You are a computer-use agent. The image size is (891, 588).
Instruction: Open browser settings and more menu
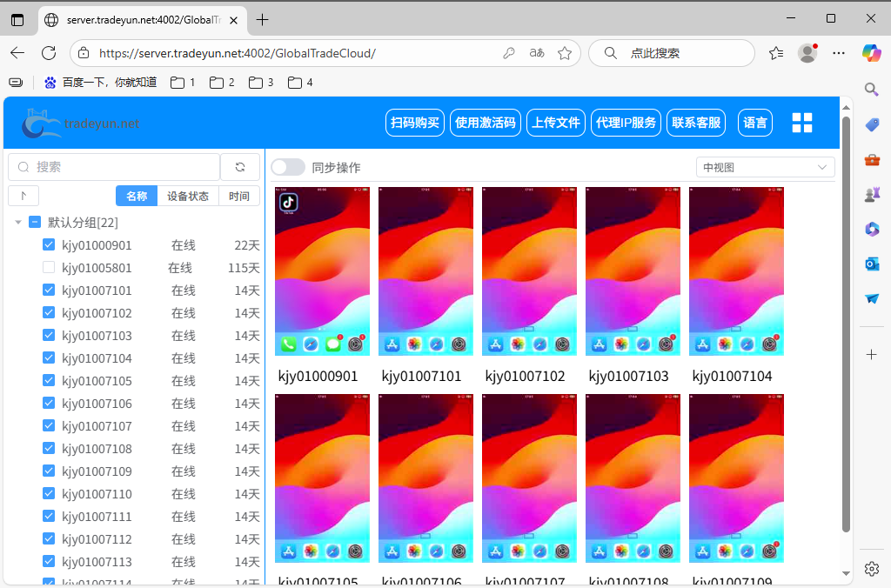pyautogui.click(x=839, y=53)
